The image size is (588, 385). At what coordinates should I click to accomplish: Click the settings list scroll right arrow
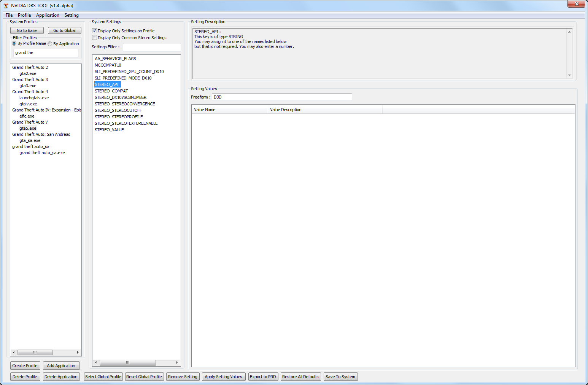click(177, 363)
